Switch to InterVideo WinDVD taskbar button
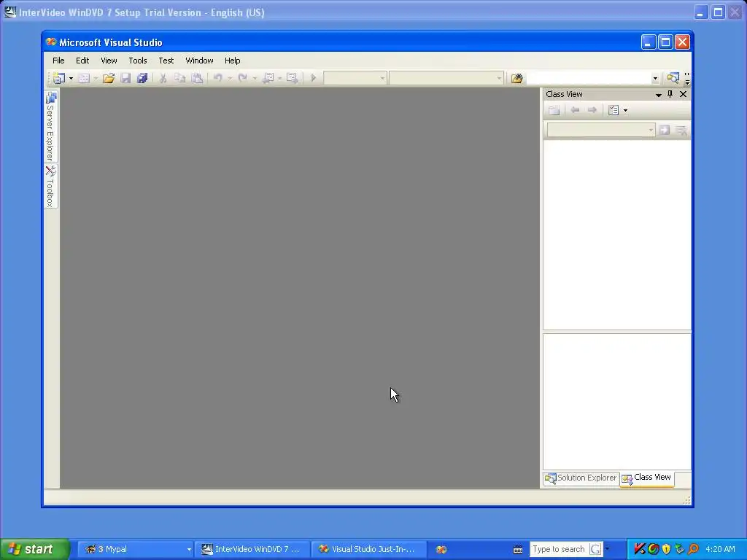 pos(253,549)
